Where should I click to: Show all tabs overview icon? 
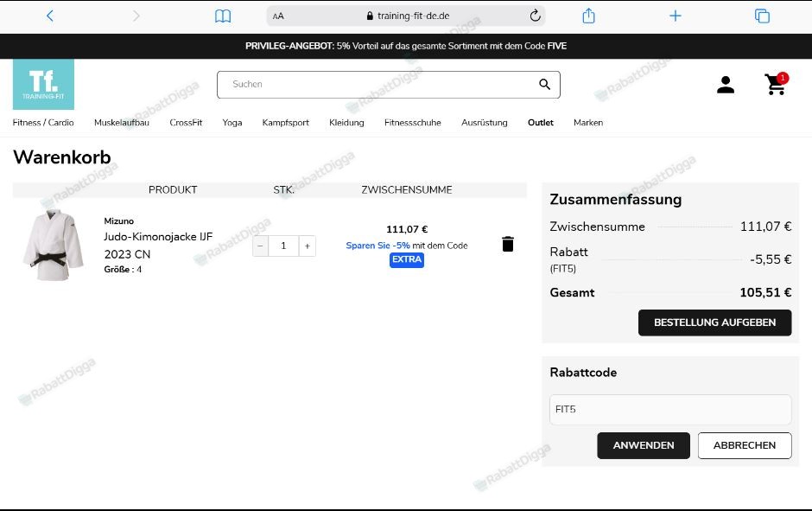pos(762,16)
